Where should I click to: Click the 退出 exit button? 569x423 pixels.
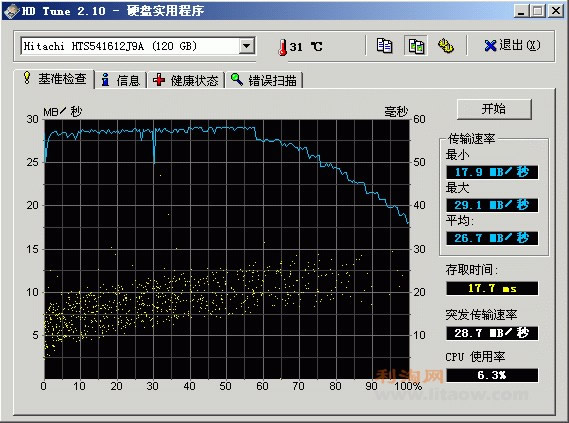click(512, 46)
